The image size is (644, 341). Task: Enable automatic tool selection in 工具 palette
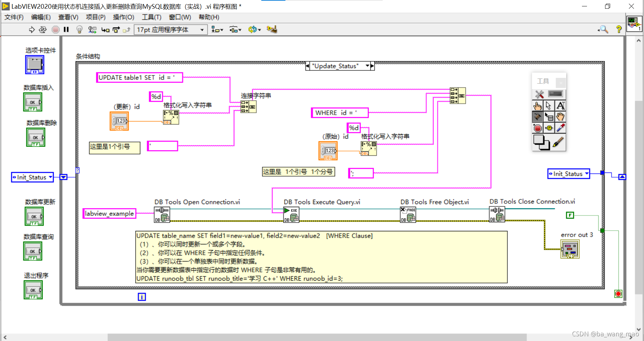pyautogui.click(x=540, y=94)
